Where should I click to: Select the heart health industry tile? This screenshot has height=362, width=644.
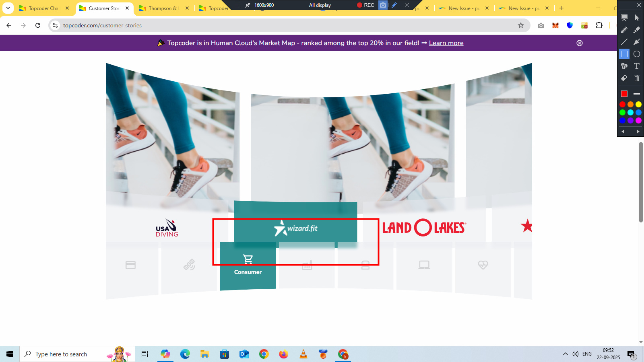click(483, 265)
